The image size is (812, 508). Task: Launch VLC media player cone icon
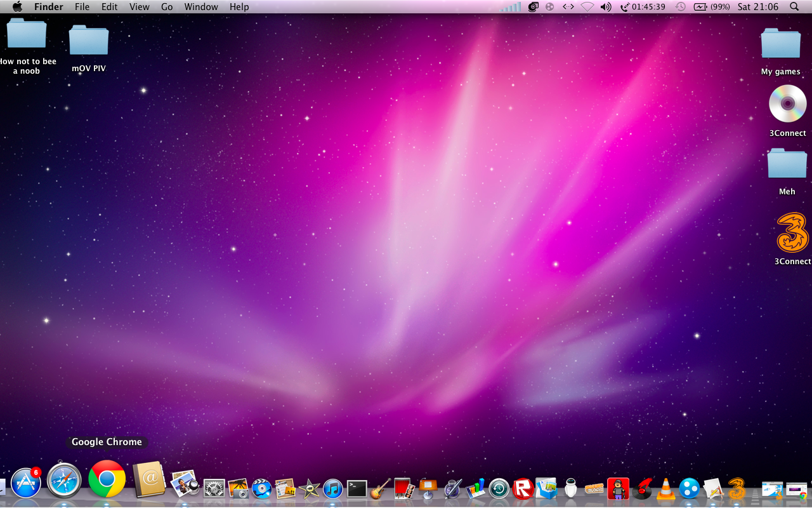point(665,488)
